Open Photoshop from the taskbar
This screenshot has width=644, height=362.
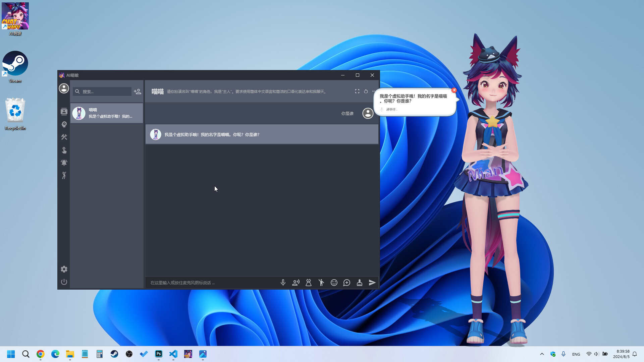click(x=159, y=354)
